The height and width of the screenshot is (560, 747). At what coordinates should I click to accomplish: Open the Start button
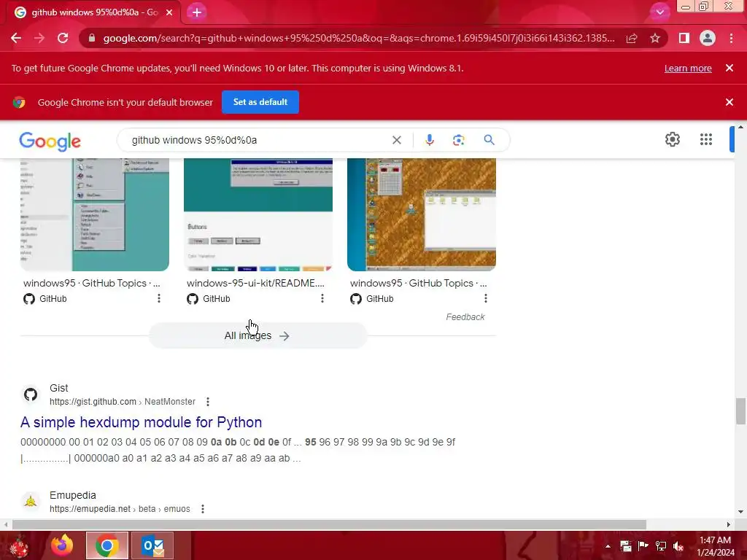[19, 546]
